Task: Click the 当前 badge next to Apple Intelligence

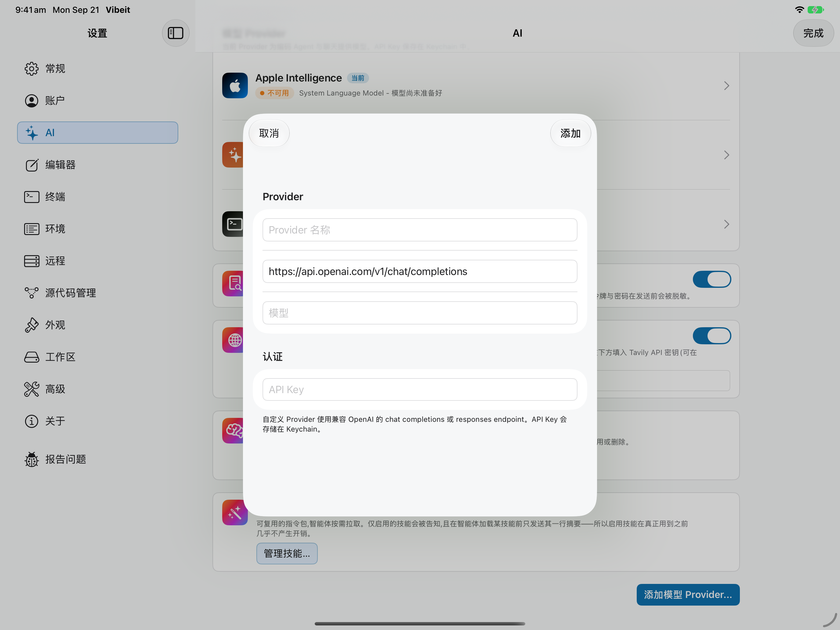Action: tap(358, 78)
